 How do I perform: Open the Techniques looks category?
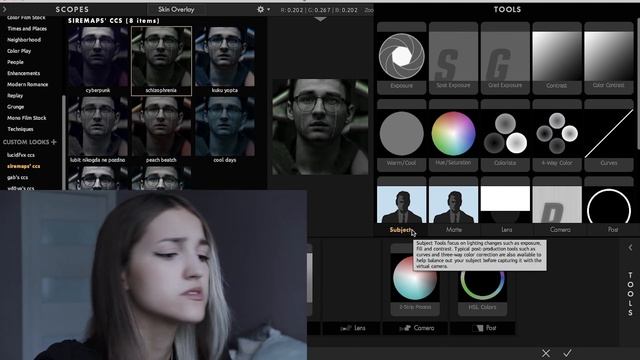pyautogui.click(x=20, y=129)
